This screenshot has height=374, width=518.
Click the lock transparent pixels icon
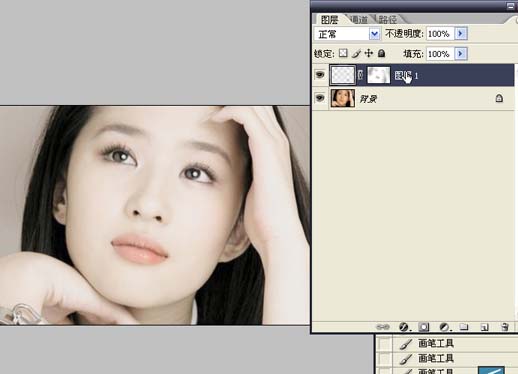343,53
